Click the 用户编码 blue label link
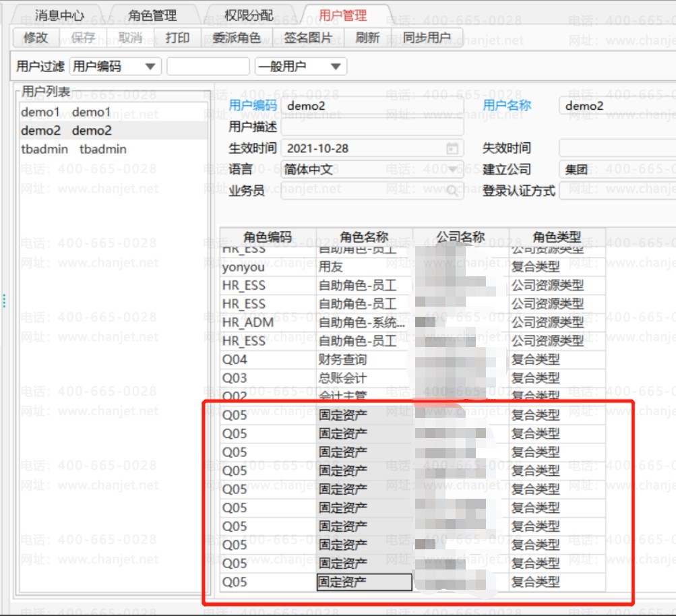The image size is (676, 616). coord(253,105)
